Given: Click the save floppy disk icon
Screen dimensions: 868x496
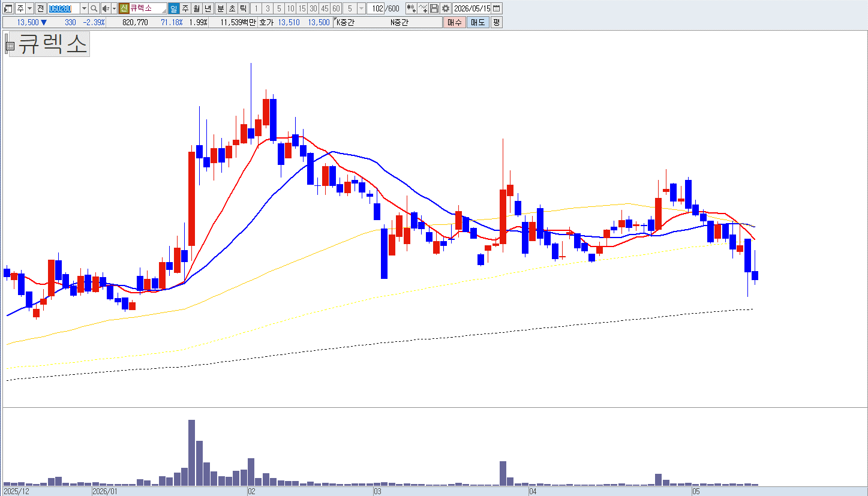Looking at the screenshot, I should [x=434, y=8].
